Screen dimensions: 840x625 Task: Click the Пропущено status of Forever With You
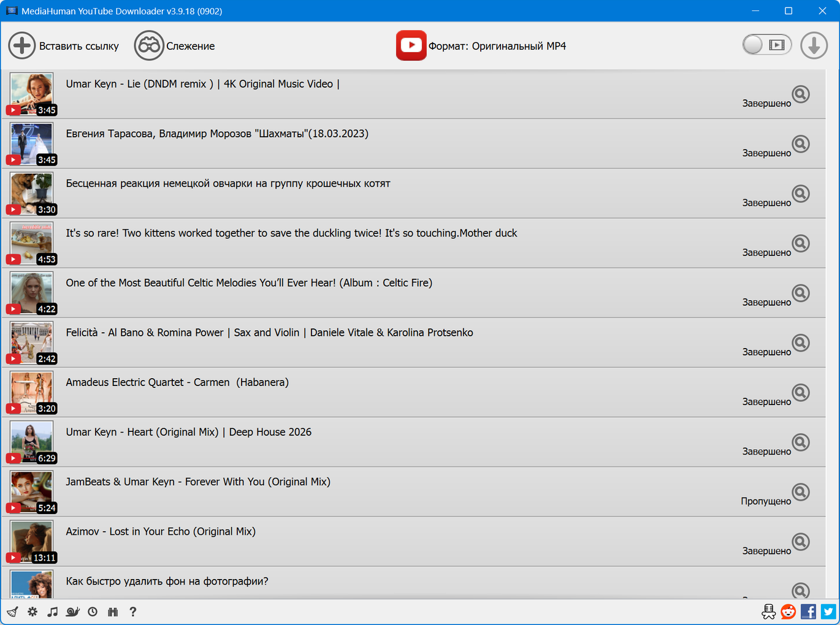pyautogui.click(x=766, y=501)
